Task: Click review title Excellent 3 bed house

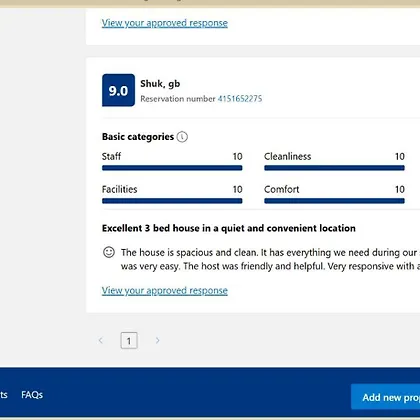Action: [x=229, y=228]
